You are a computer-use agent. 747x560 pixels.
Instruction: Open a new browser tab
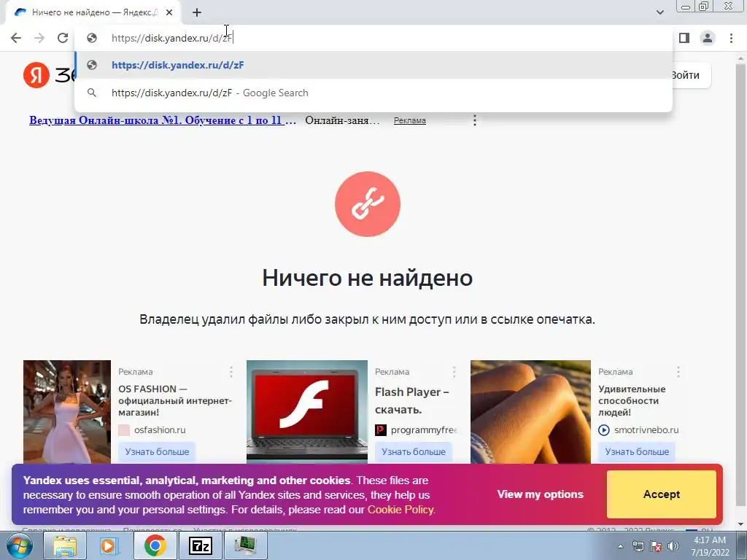197,12
